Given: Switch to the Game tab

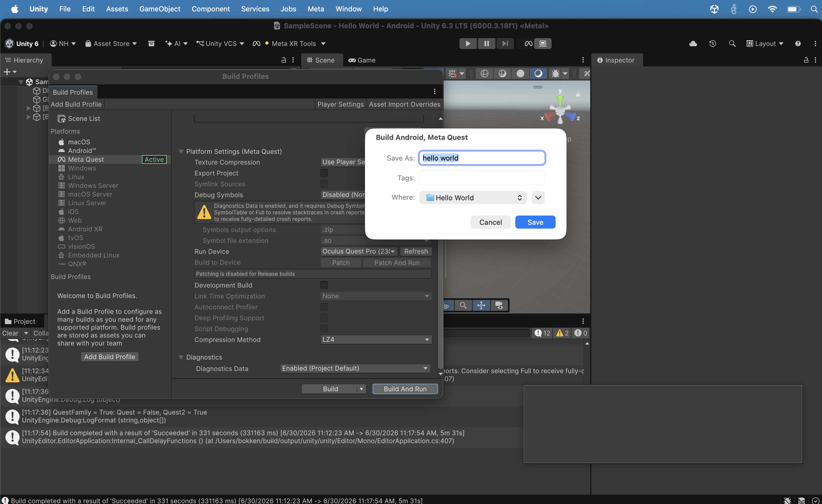Looking at the screenshot, I should (362, 60).
